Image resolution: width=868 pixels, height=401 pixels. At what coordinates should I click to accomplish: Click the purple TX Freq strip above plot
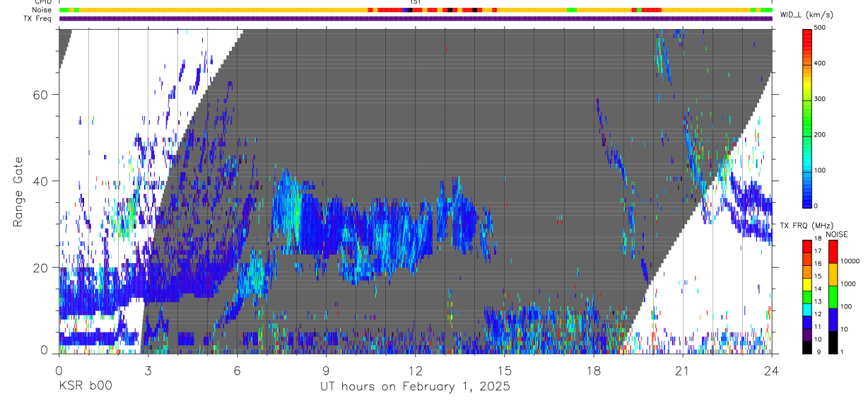click(x=416, y=18)
